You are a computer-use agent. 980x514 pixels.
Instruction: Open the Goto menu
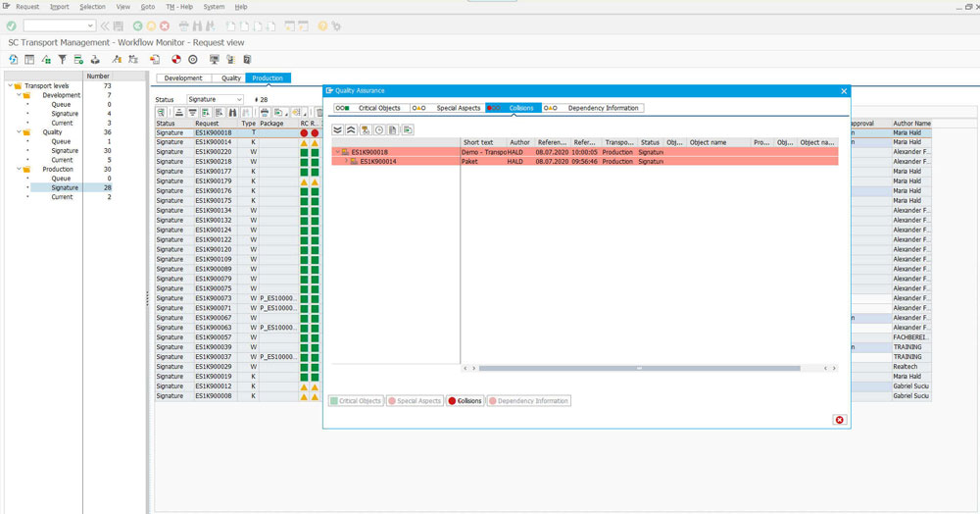tap(148, 7)
